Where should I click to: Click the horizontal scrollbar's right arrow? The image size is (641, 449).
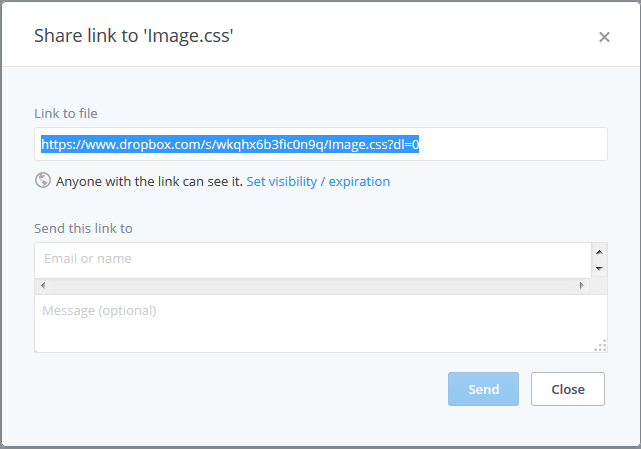tap(581, 285)
